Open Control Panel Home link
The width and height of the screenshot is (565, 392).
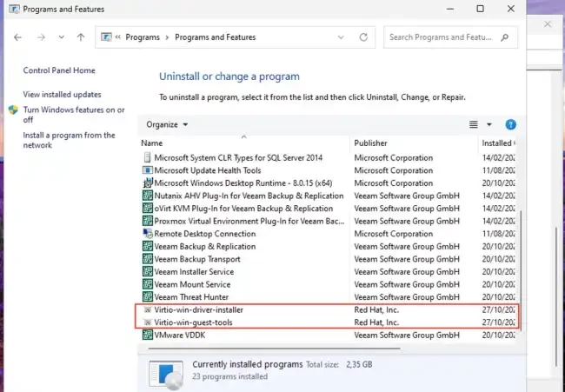coord(59,70)
